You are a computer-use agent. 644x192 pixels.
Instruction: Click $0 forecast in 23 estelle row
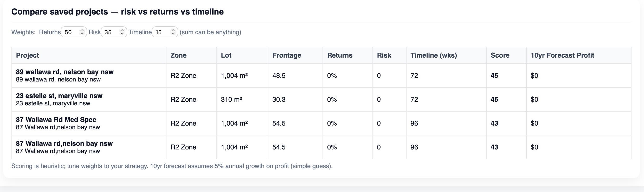coord(534,99)
